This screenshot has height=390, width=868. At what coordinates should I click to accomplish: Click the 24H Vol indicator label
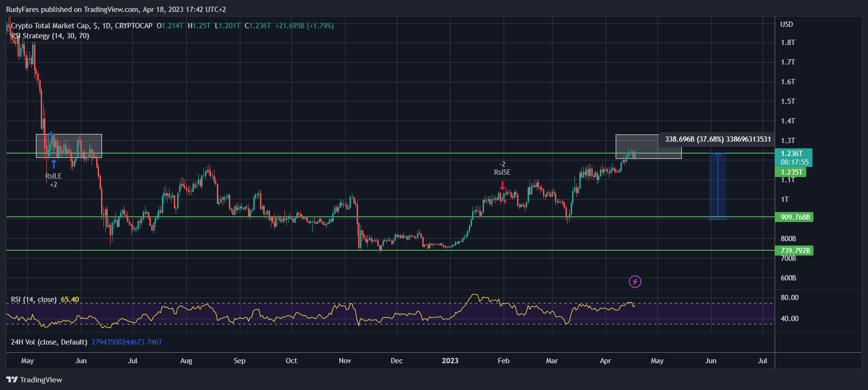tap(49, 342)
